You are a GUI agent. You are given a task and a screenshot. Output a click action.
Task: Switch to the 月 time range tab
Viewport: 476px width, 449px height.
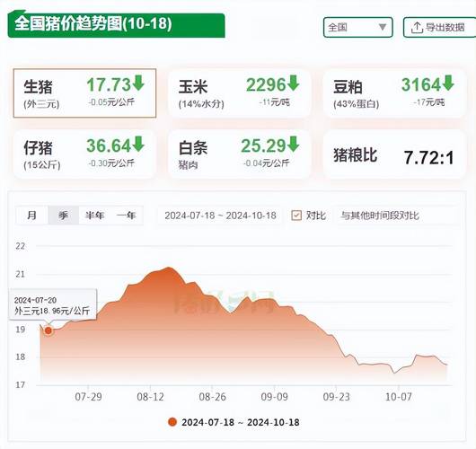tap(31, 216)
